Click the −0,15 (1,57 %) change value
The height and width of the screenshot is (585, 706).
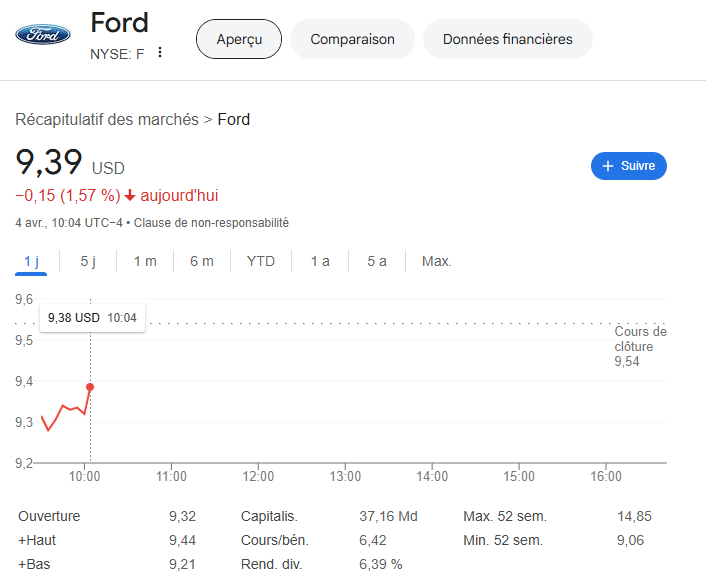(68, 195)
